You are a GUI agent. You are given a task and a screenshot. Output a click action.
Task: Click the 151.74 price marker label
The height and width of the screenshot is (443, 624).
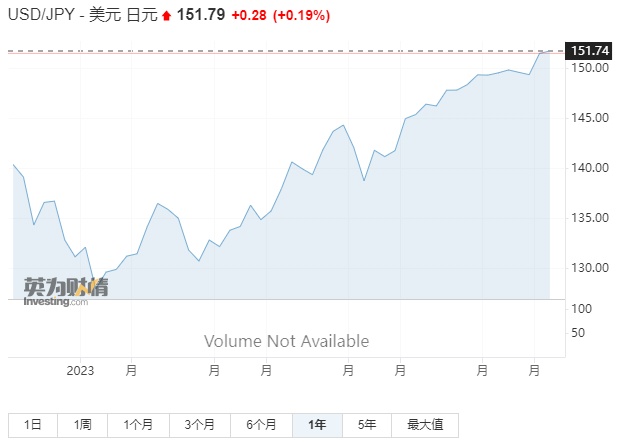589,51
